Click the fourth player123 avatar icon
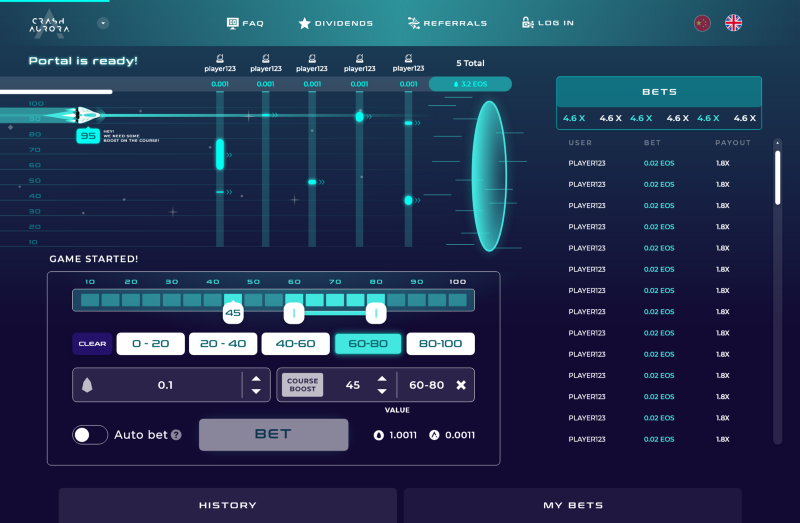 point(360,58)
